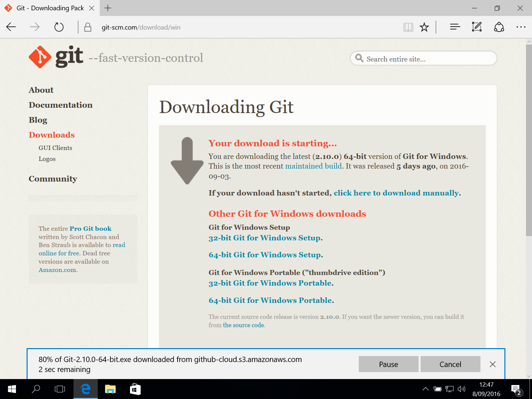
Task: Open the volume control icon
Action: pos(462,389)
